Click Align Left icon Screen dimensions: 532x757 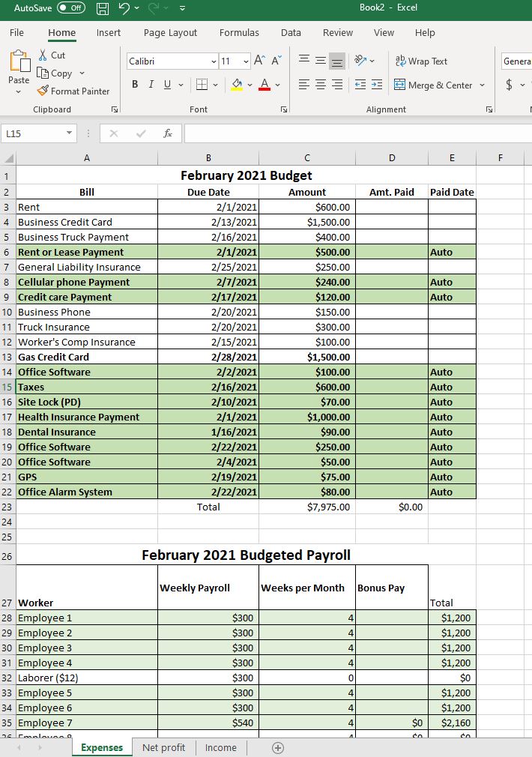[x=304, y=85]
